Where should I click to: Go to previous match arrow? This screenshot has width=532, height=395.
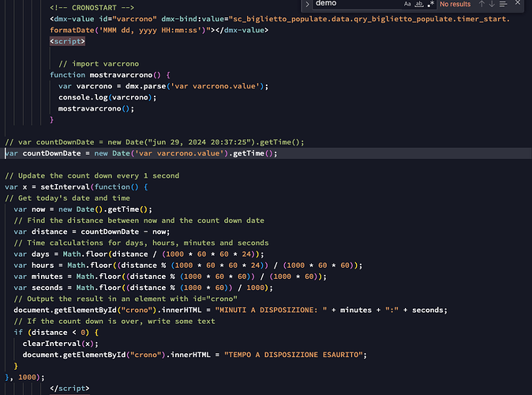[481, 5]
